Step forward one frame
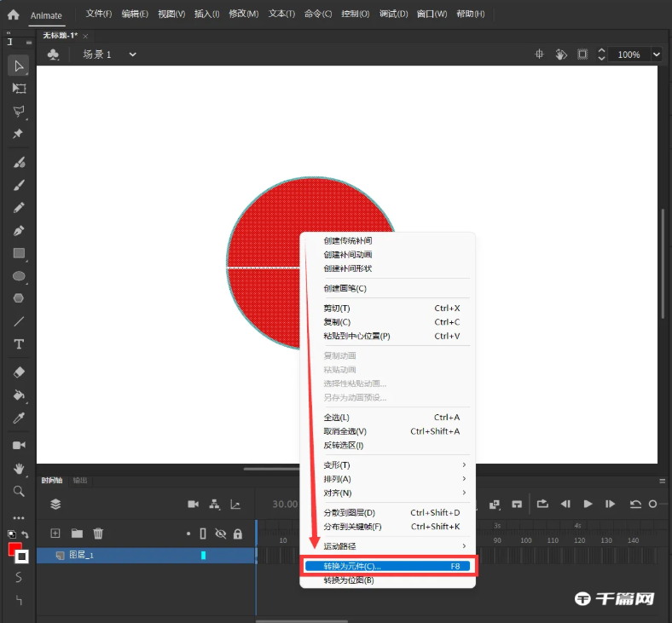This screenshot has height=623, width=672. coord(611,504)
